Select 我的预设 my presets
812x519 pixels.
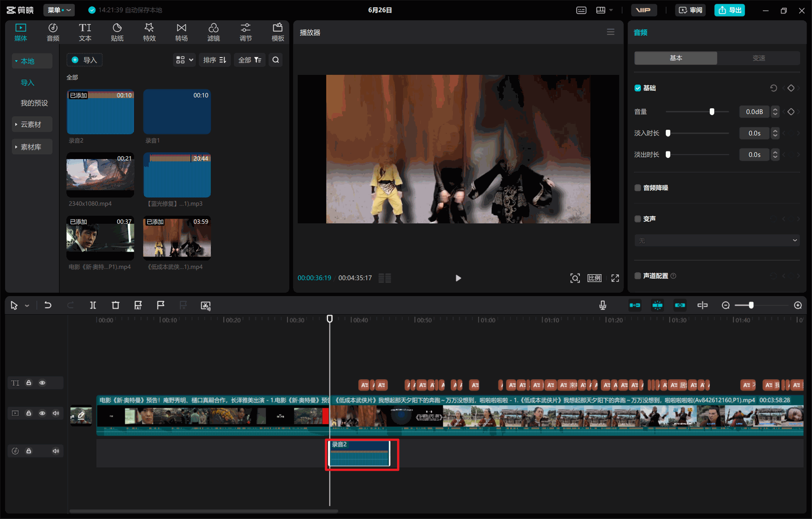click(34, 103)
